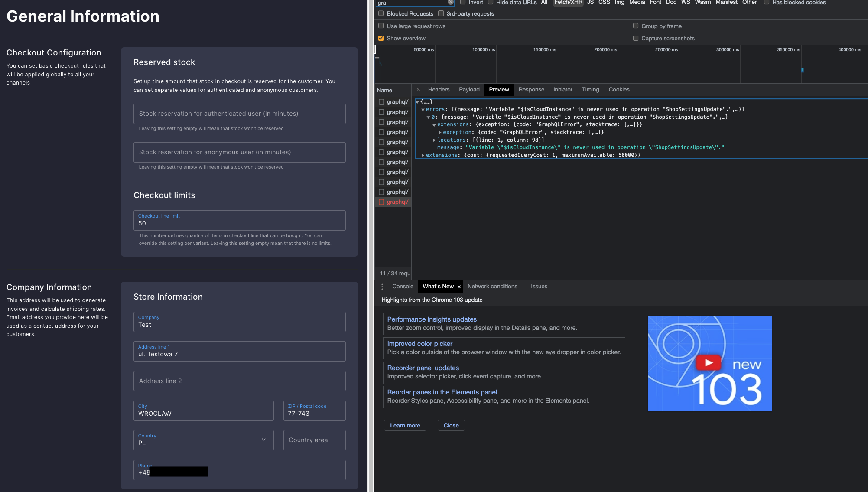Open the drawer three-dot menu
Screen dimensions: 868x492
point(382,287)
